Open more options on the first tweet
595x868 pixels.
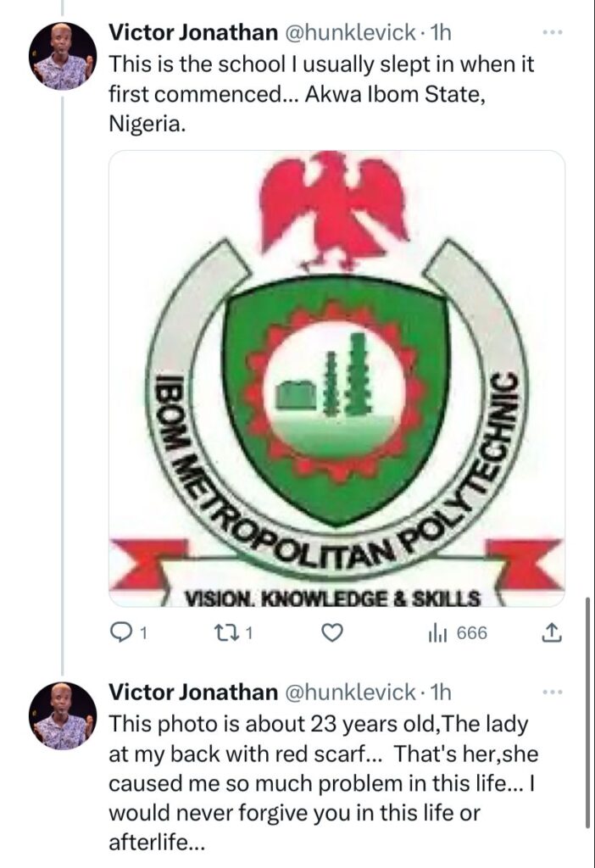click(552, 33)
